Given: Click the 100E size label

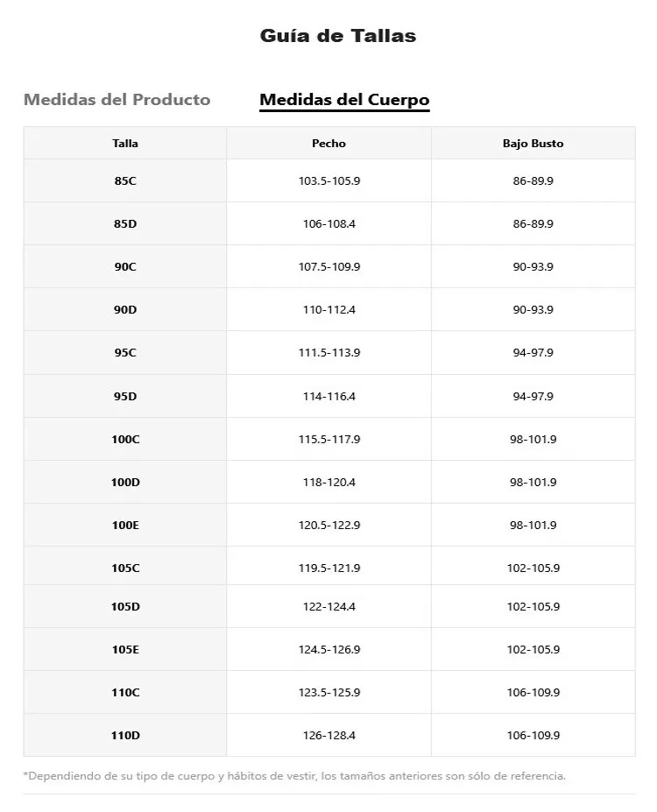Looking at the screenshot, I should pos(125,525).
